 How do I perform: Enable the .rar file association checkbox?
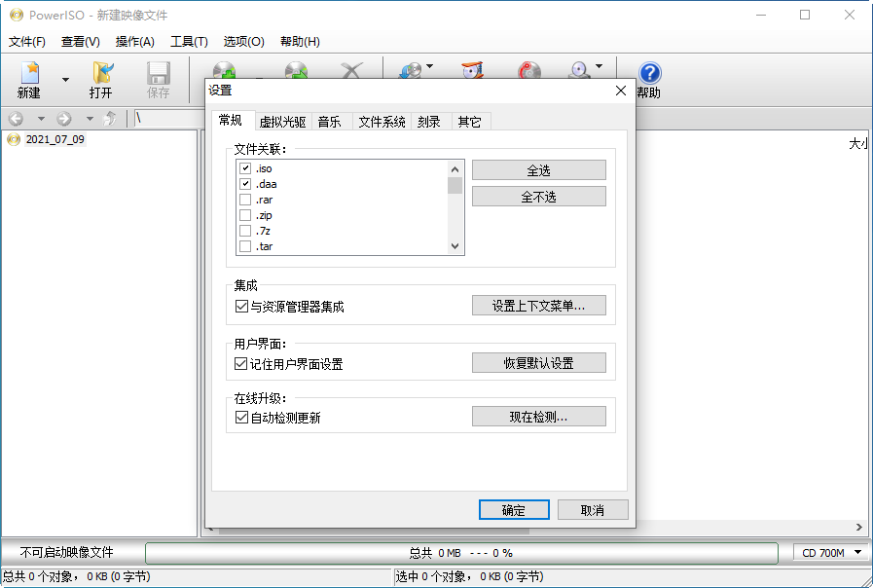[x=245, y=200]
